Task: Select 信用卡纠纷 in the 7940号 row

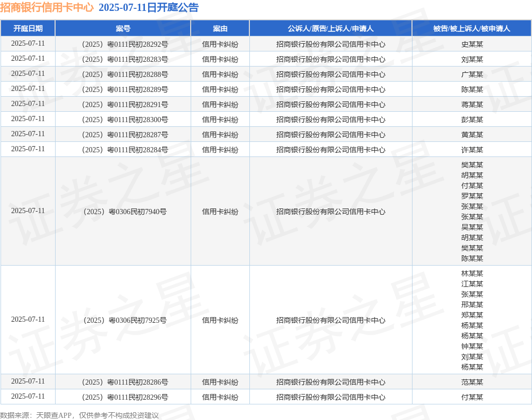Action: click(220, 212)
